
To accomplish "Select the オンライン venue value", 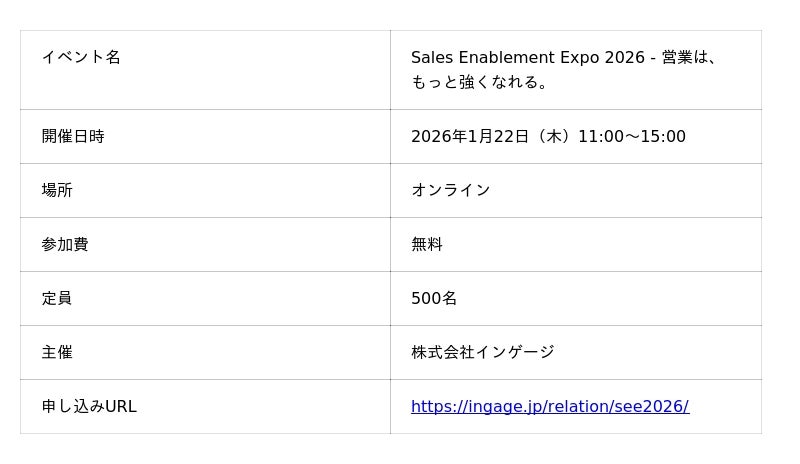I will click(451, 190).
